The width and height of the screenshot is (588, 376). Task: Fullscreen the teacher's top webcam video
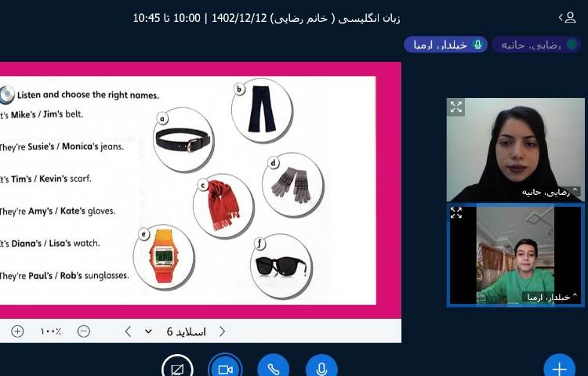456,107
